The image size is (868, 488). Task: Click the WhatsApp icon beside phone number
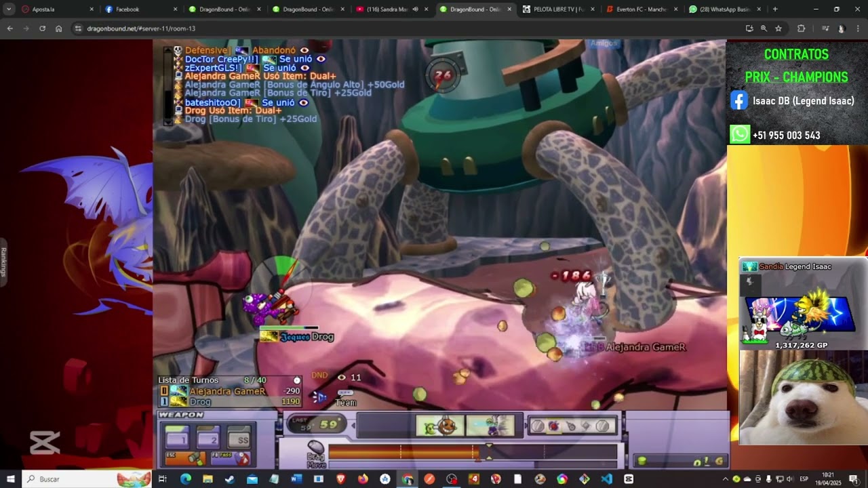[x=739, y=134]
